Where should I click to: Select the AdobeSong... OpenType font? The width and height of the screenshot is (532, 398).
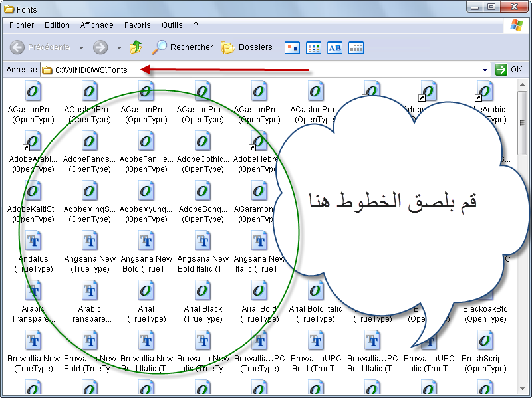point(203,201)
